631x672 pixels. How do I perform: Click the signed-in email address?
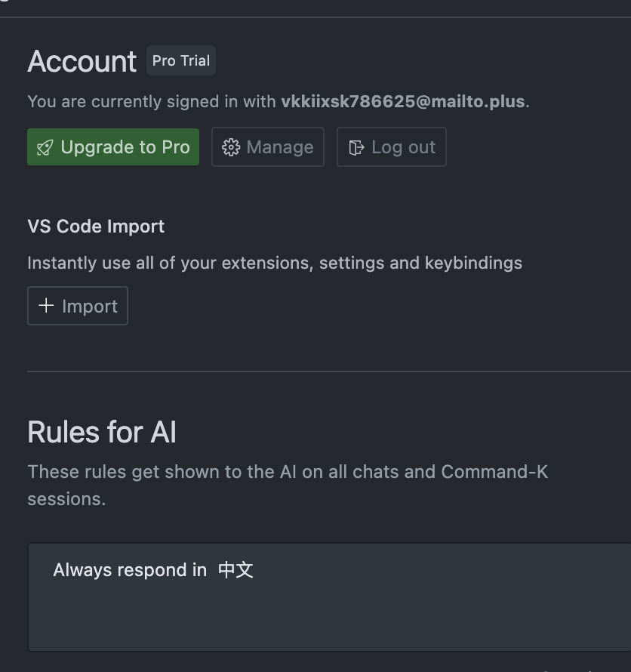click(x=402, y=102)
